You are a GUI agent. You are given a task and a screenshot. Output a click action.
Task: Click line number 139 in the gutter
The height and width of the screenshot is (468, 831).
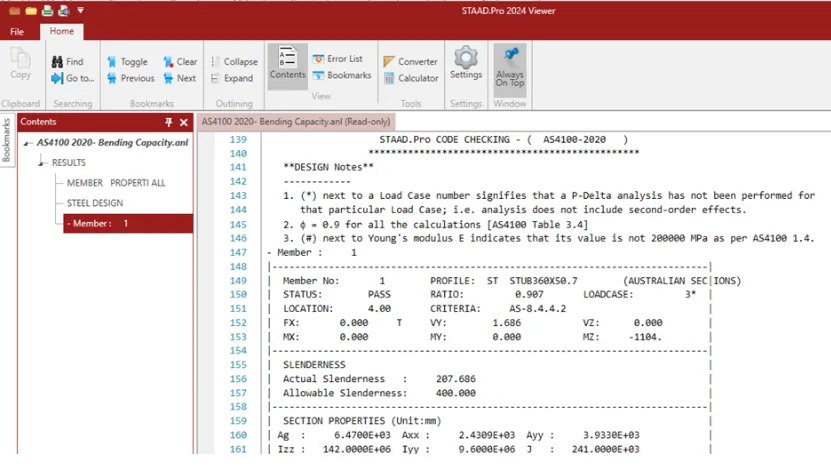[x=238, y=139]
